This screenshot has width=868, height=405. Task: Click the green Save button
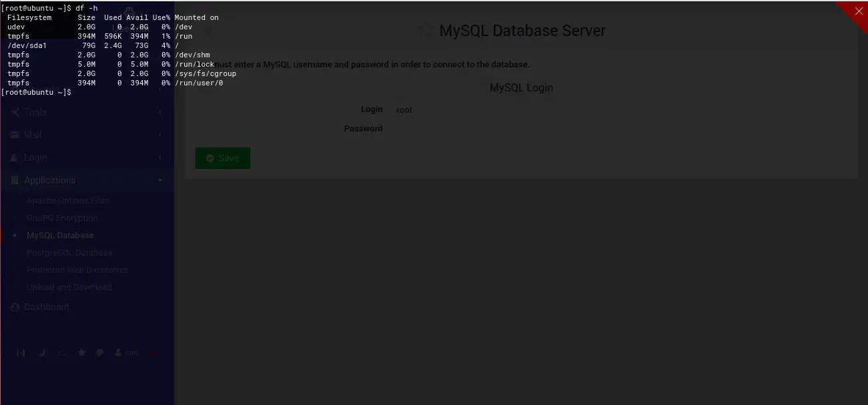tap(223, 158)
